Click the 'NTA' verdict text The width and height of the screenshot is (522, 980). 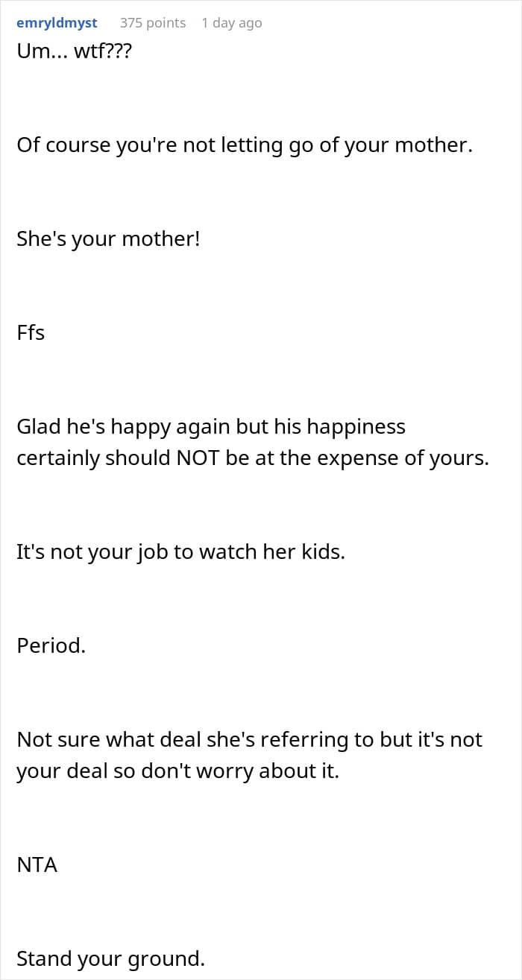pyautogui.click(x=37, y=864)
